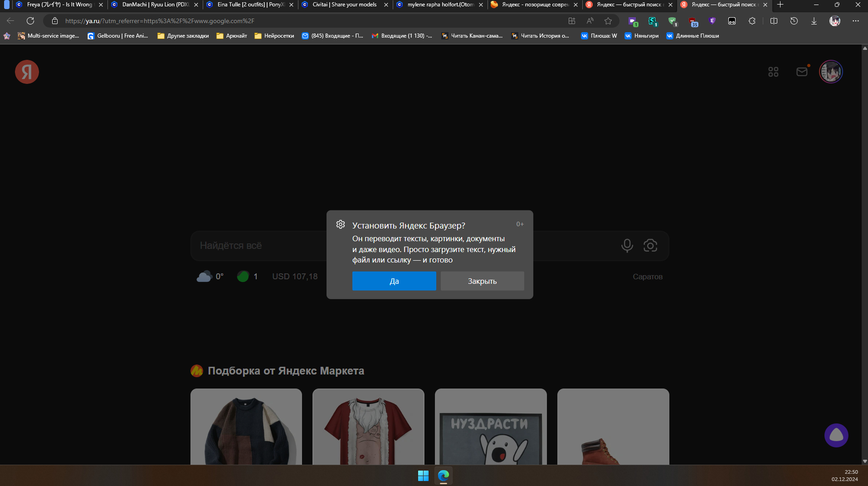Viewport: 868px width, 486px height.
Task: Open the Windows Start menu
Action: [x=423, y=476]
